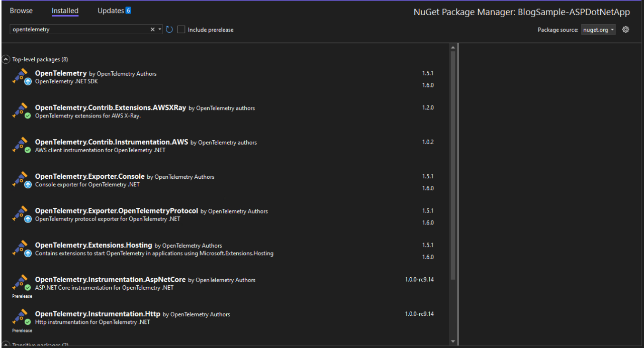Open the NuGet settings gear icon

[x=625, y=30]
